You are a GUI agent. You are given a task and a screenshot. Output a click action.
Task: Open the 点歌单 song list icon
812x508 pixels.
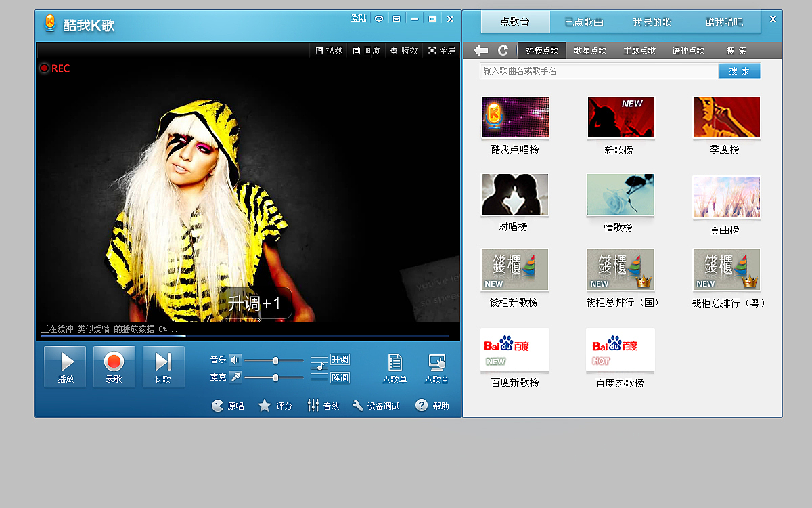pos(395,369)
